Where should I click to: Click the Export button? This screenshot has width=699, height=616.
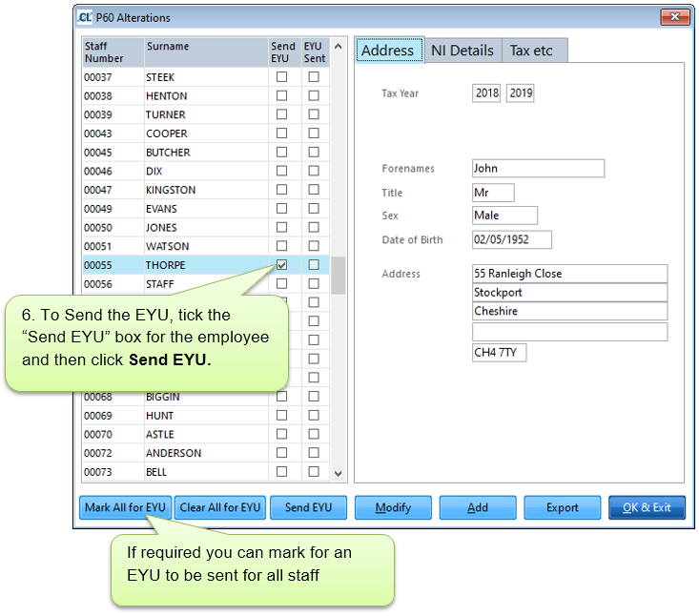pos(562,507)
